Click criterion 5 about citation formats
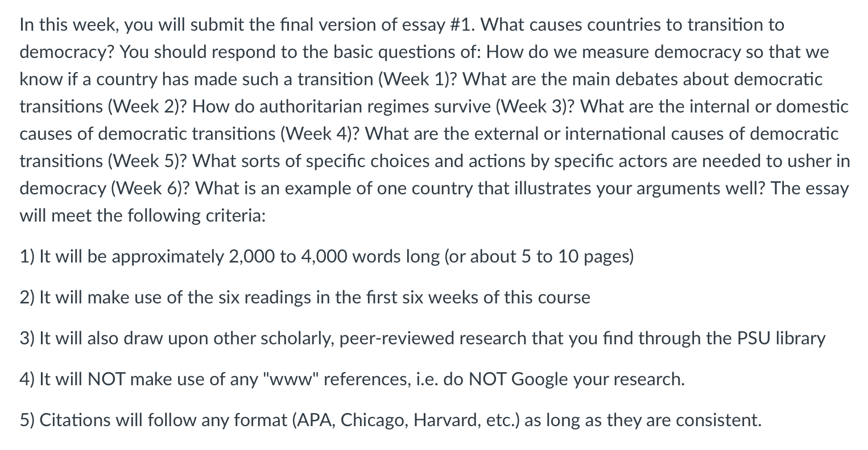Viewport: 868px width, 450px height. (x=390, y=420)
